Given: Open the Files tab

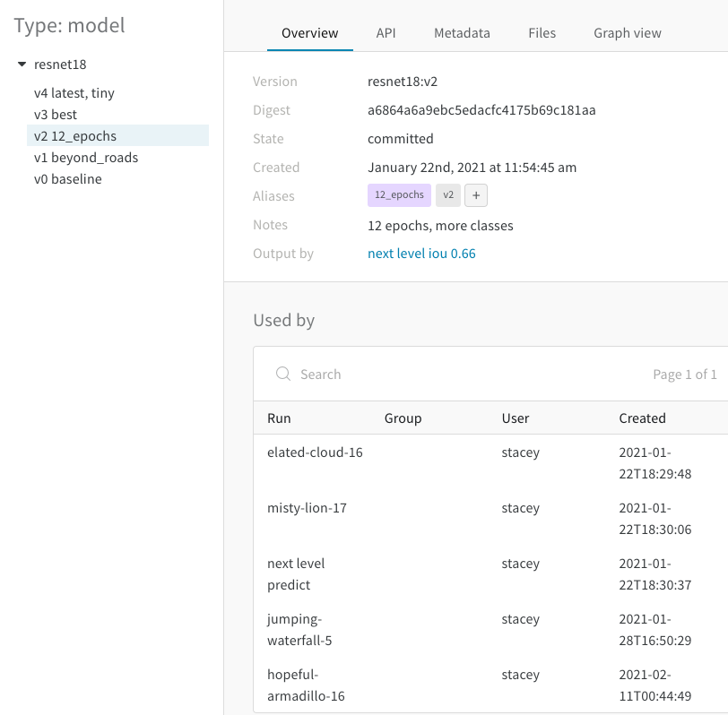Looking at the screenshot, I should (x=542, y=33).
